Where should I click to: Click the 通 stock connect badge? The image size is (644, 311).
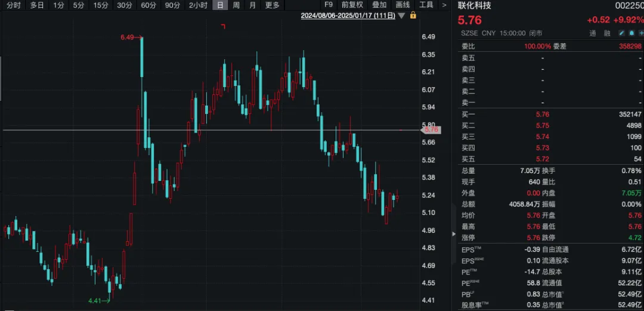pyautogui.click(x=592, y=33)
